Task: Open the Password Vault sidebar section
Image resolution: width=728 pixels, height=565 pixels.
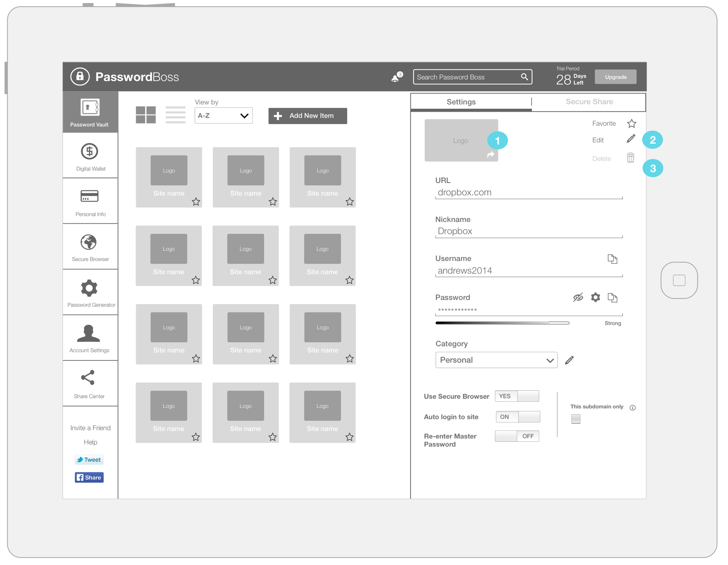Action: [x=90, y=112]
